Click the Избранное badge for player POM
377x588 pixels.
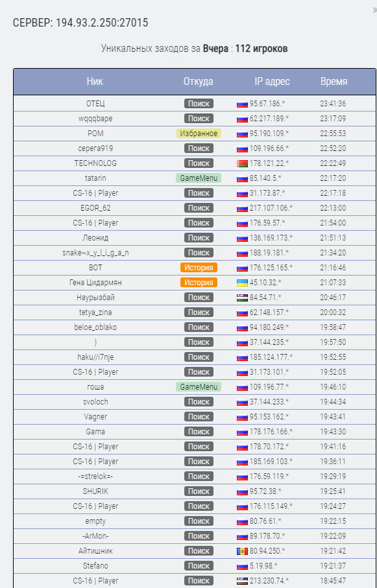(x=199, y=134)
